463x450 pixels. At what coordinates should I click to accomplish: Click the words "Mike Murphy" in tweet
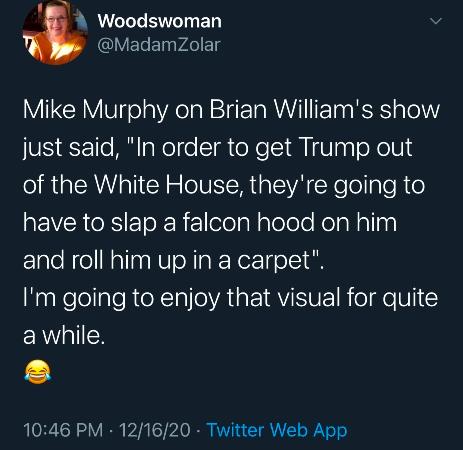coord(96,111)
